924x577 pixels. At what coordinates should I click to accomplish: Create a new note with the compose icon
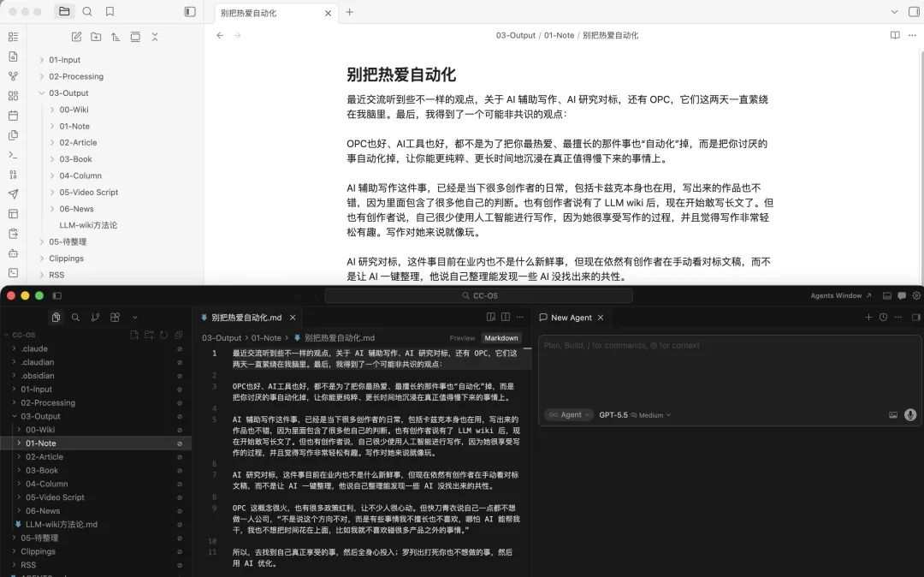coord(76,37)
